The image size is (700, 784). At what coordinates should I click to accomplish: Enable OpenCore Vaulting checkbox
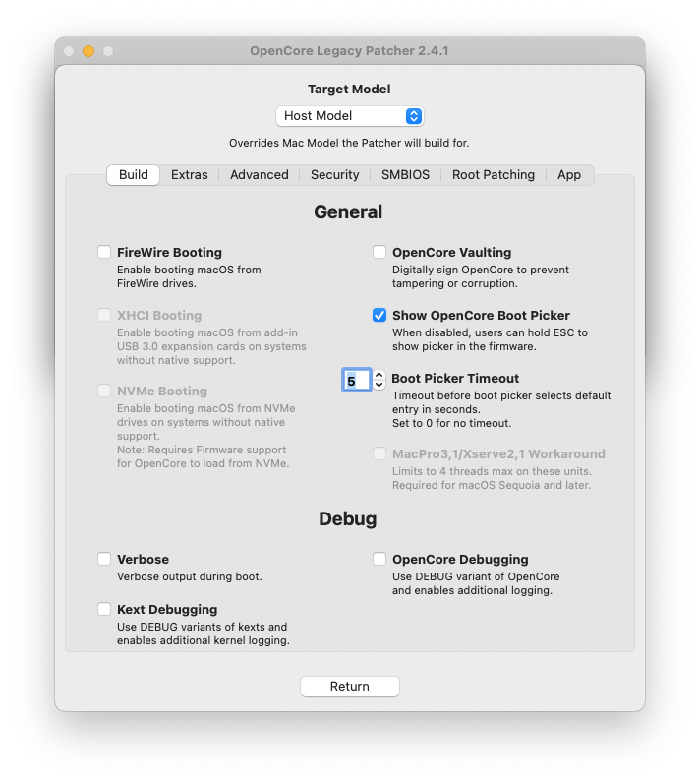[379, 253]
